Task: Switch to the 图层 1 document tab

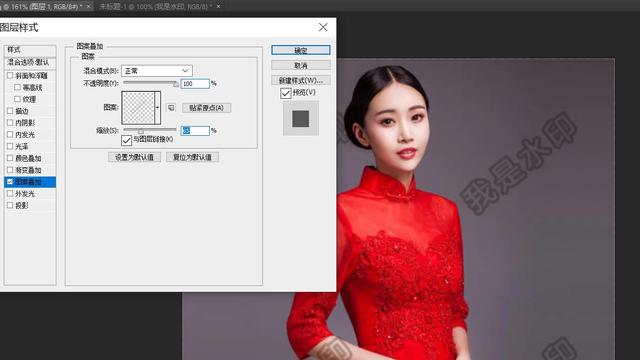Action: click(x=43, y=7)
